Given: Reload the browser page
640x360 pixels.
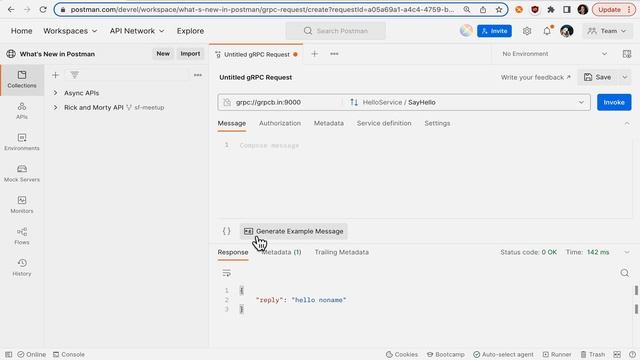Looking at the screenshot, I should (43, 9).
